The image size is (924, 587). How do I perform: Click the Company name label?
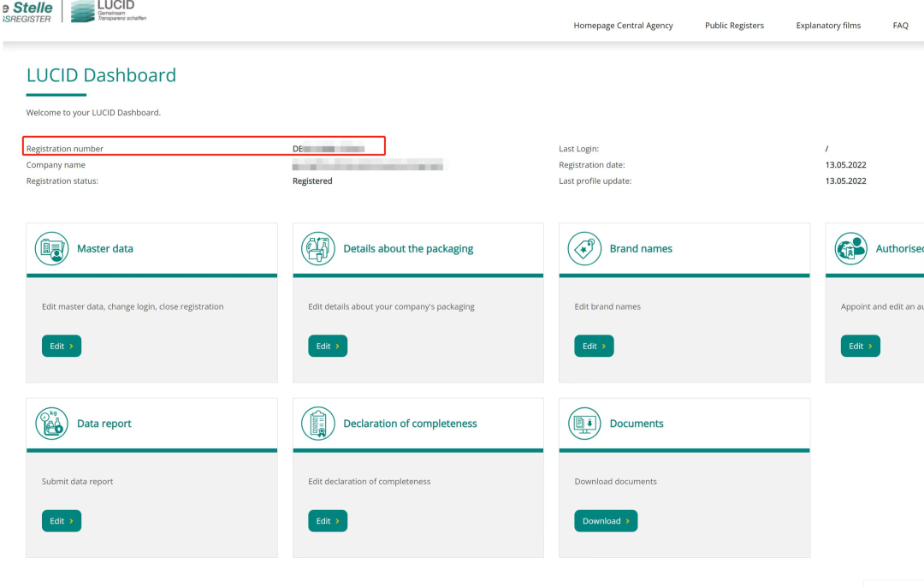[56, 165]
